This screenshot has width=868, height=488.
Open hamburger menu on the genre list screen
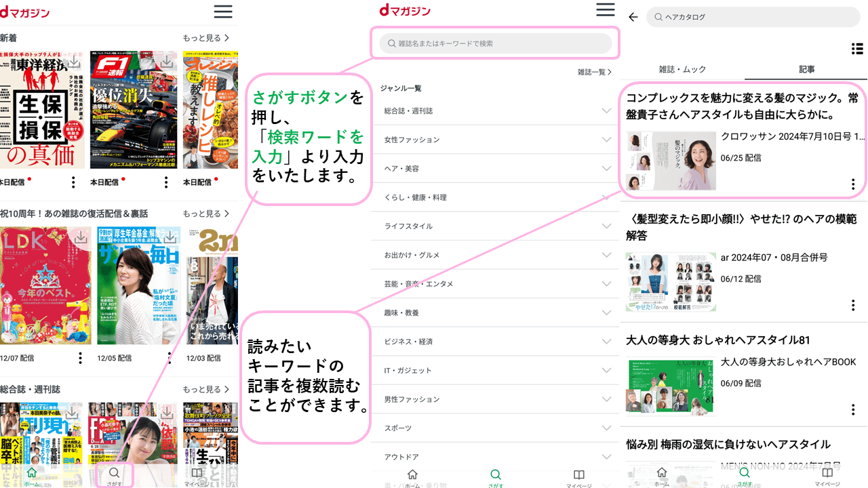tap(606, 9)
